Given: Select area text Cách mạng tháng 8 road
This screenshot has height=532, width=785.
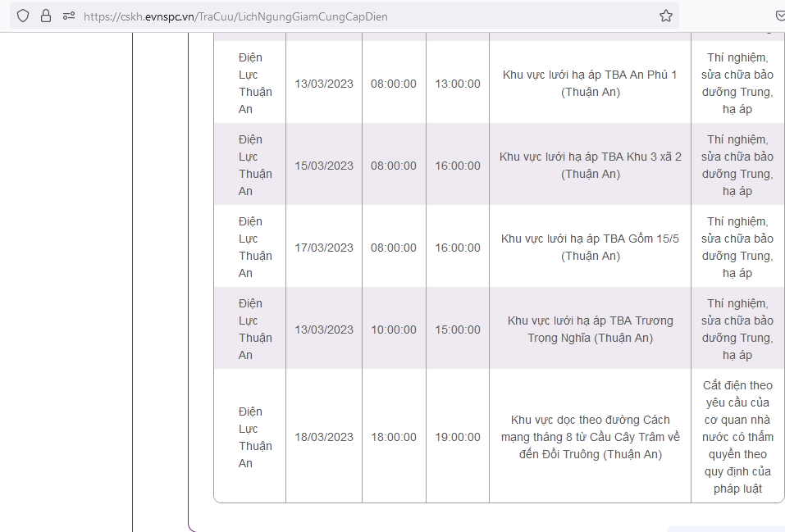Looking at the screenshot, I should click(591, 437).
